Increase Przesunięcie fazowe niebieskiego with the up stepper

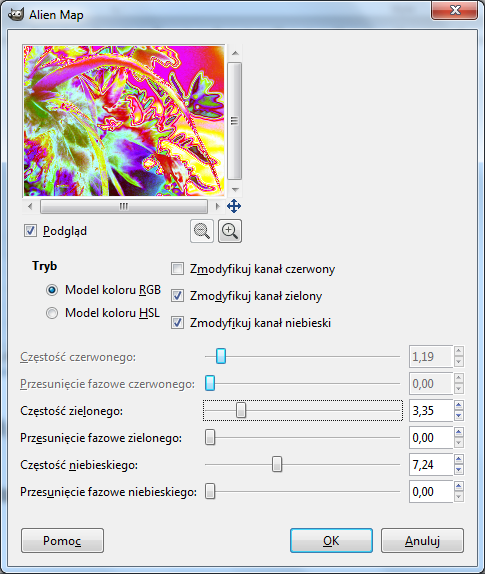459,486
